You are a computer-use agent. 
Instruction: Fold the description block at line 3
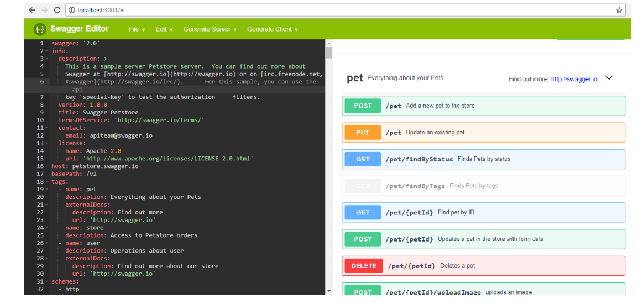pos(46,59)
